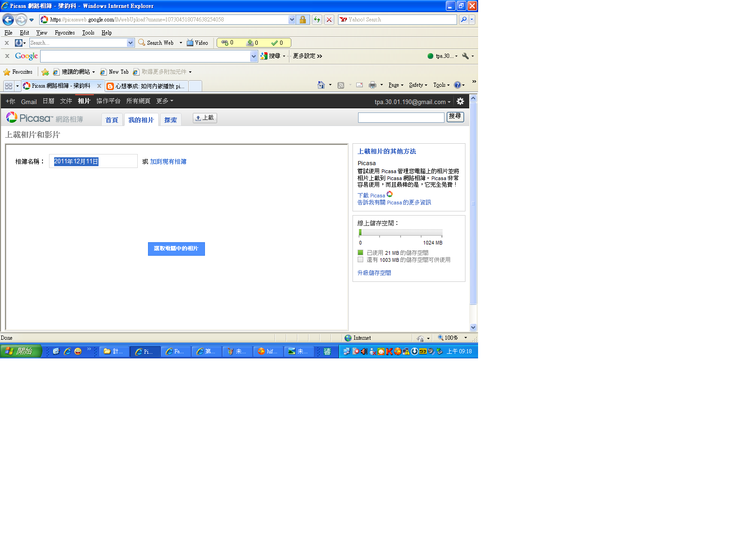Click the Read Mail envelope icon

click(x=359, y=85)
